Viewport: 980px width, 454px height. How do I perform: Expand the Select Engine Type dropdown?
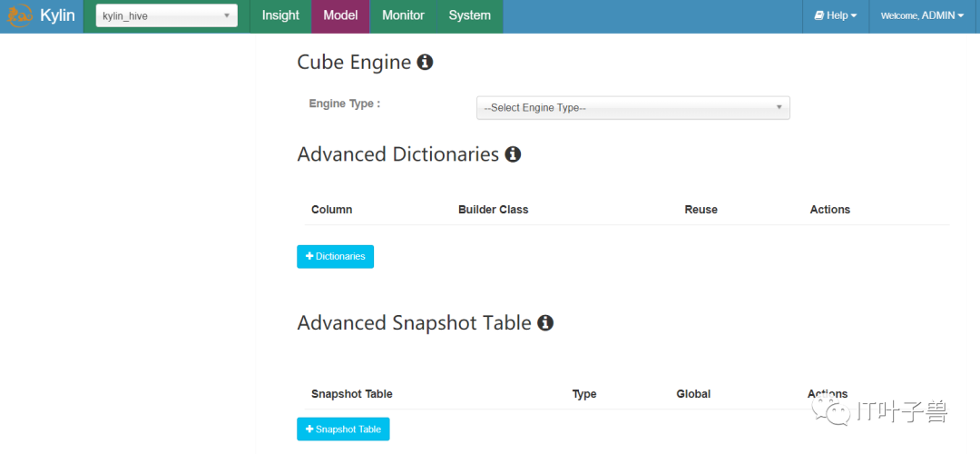pyautogui.click(x=633, y=107)
